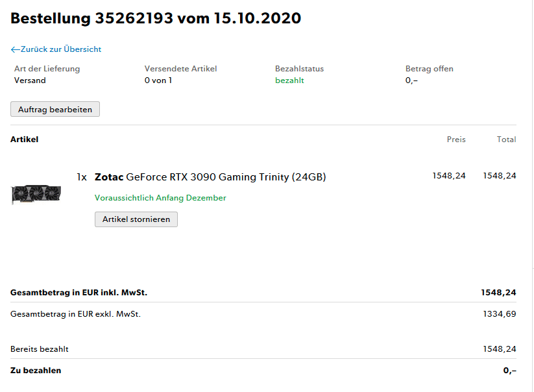534x392 pixels.
Task: Open the Zotac graphics card thumbnail
Action: (x=36, y=194)
